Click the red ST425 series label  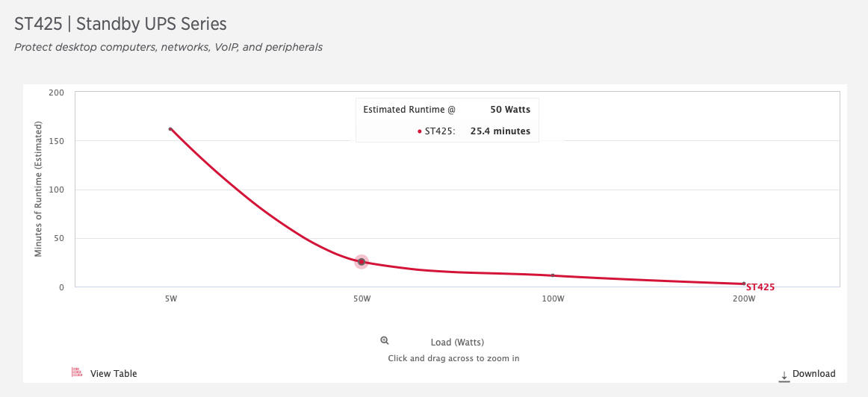pyautogui.click(x=760, y=287)
